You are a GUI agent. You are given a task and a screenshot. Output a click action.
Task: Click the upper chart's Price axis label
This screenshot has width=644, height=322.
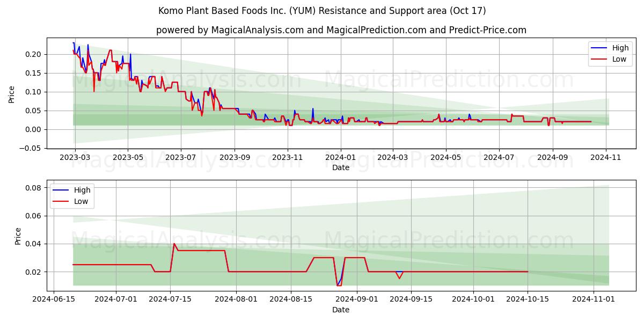(12, 93)
